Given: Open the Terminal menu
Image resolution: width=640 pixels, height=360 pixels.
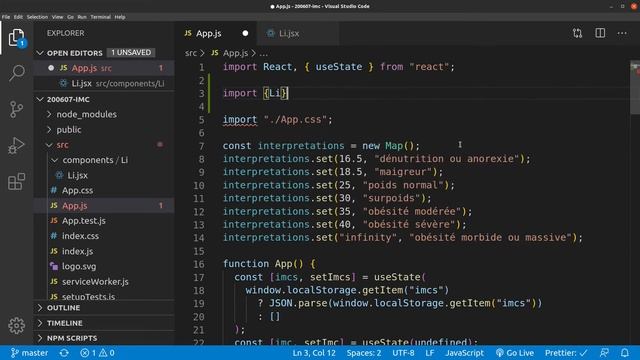Looking at the screenshot, I should (100, 17).
